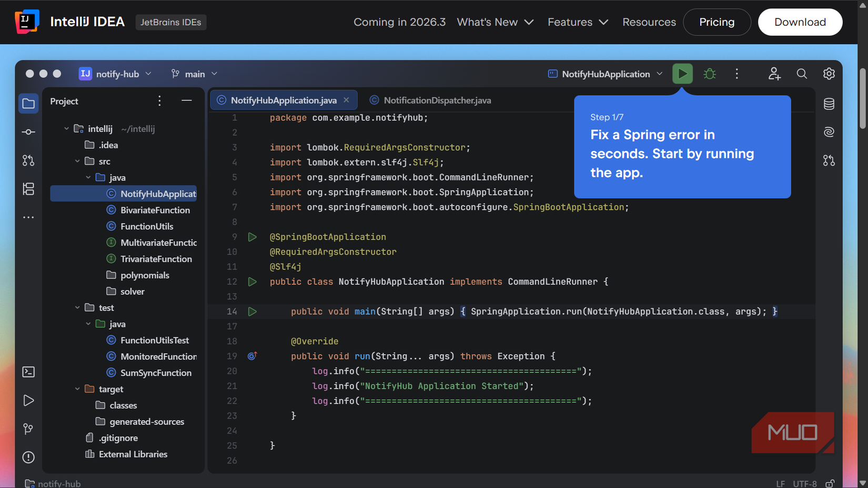The width and height of the screenshot is (868, 488).
Task: Open the Commit tool window icon
Action: coord(28,132)
